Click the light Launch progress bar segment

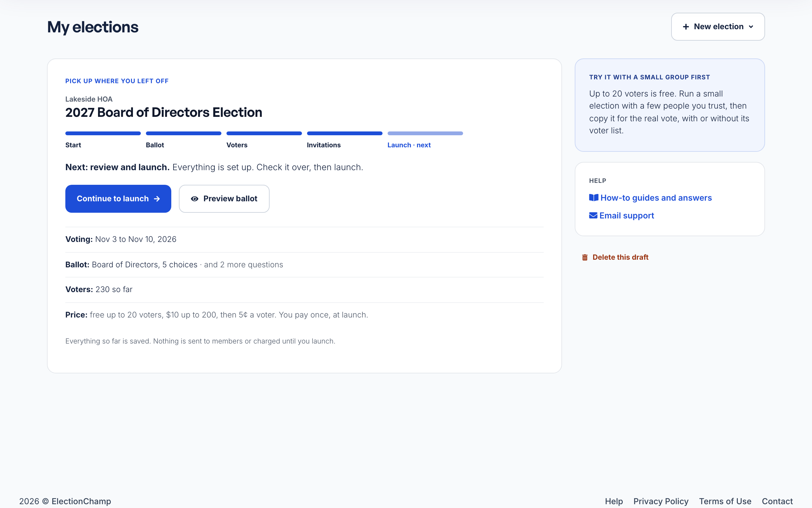click(425, 133)
